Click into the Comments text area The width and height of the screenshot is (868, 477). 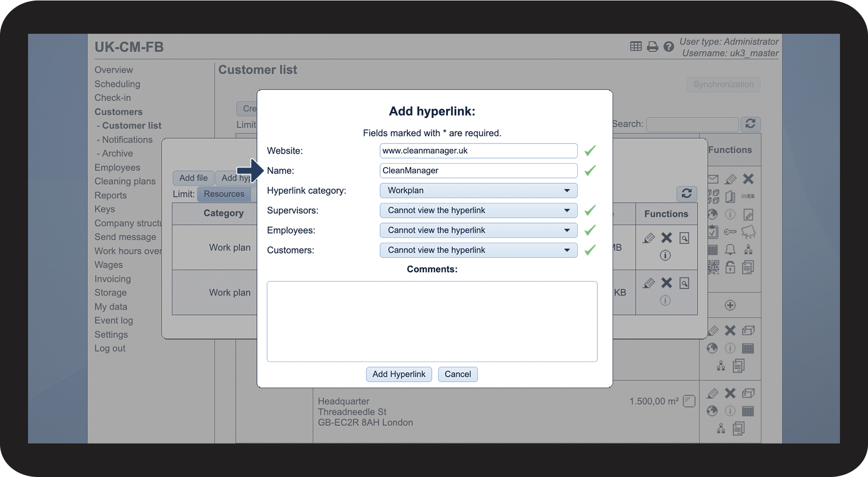click(x=432, y=322)
